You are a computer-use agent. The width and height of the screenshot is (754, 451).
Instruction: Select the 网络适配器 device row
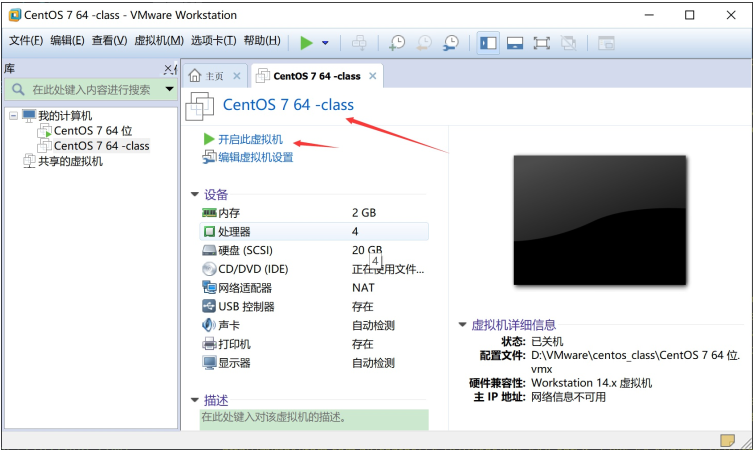[314, 288]
